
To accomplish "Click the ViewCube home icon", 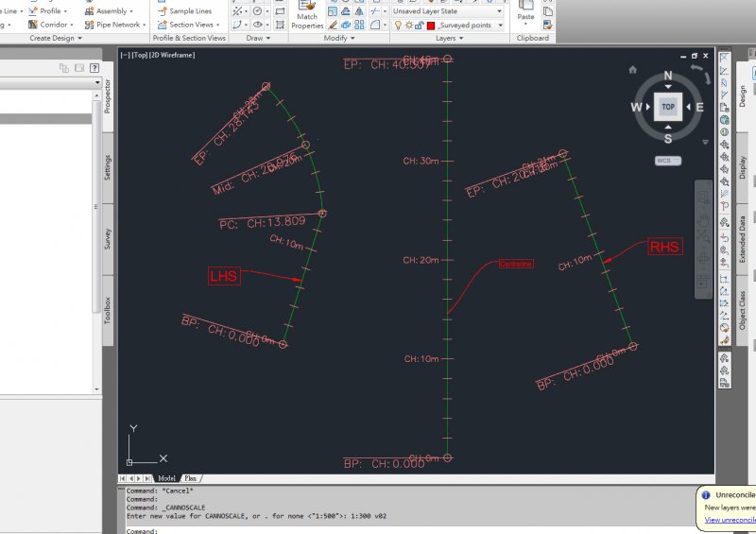I will point(632,69).
